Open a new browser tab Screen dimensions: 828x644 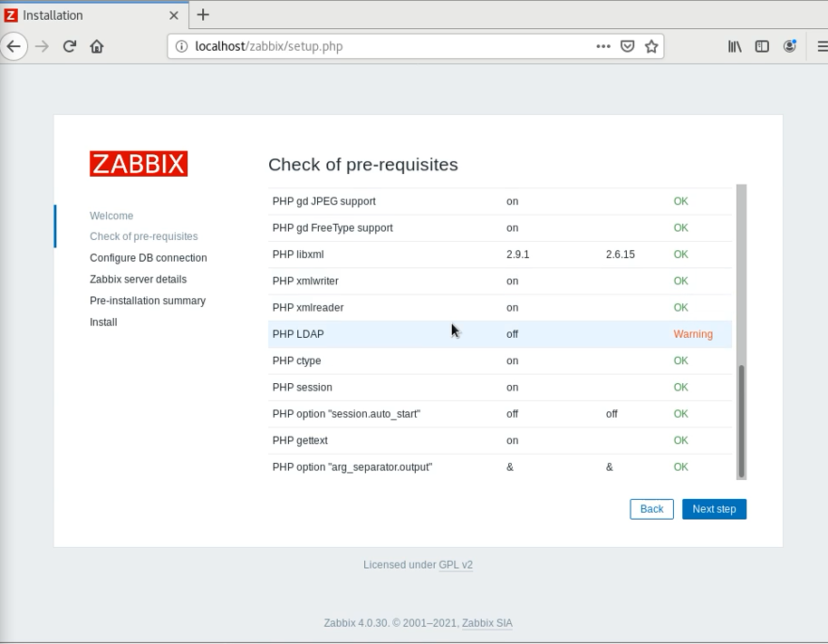pos(203,14)
